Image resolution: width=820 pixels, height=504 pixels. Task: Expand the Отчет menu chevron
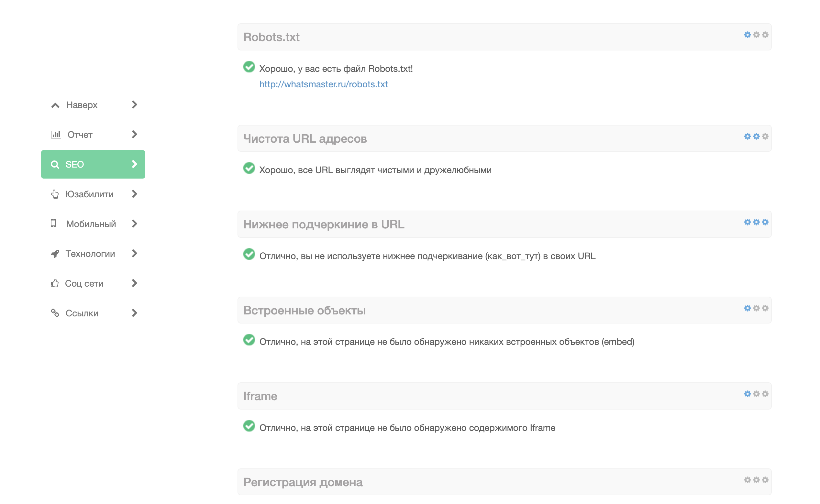[x=134, y=134]
